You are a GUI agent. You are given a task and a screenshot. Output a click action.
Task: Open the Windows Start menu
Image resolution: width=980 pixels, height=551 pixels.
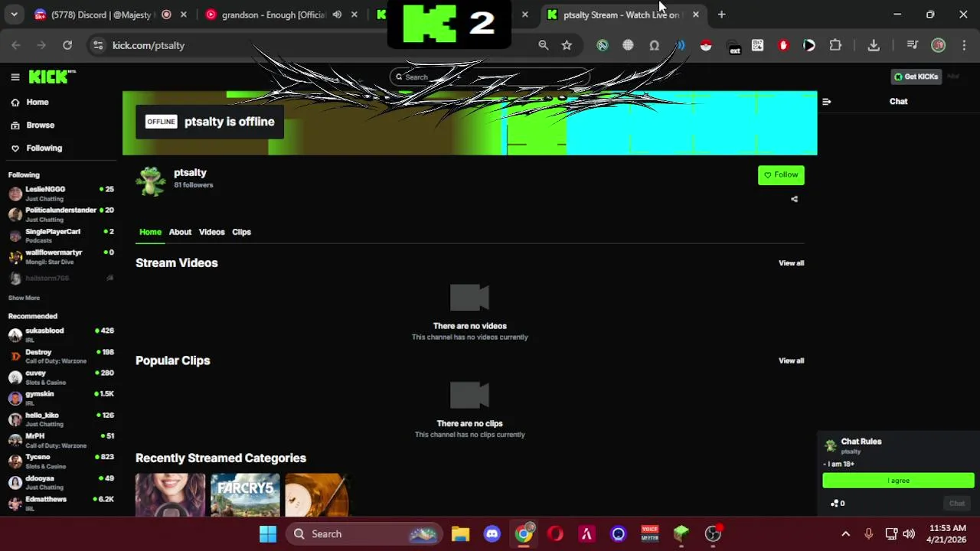point(268,534)
